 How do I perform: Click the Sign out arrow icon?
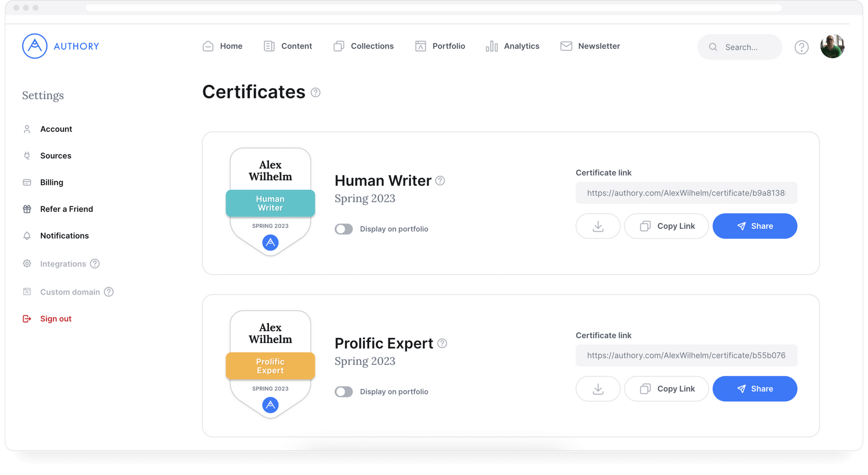(x=27, y=319)
